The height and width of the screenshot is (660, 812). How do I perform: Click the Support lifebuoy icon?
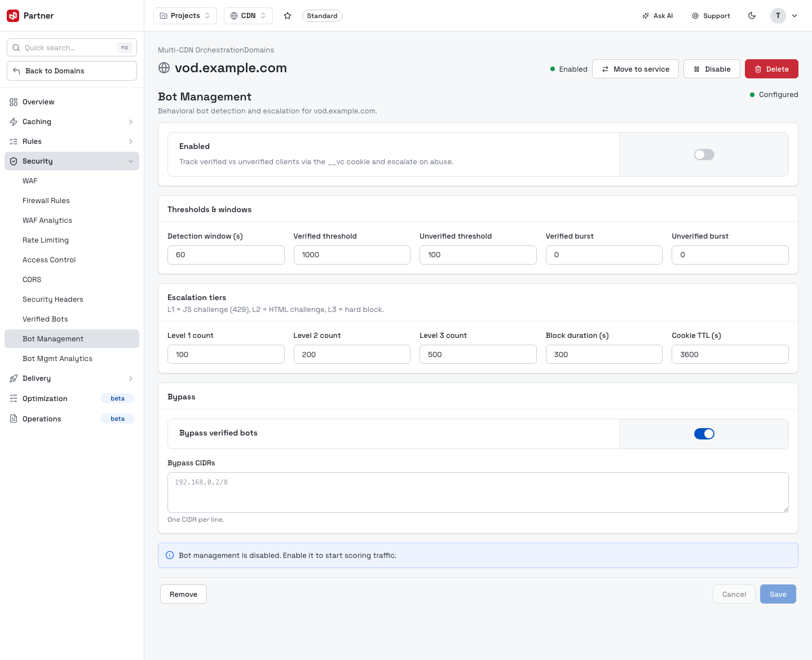695,16
